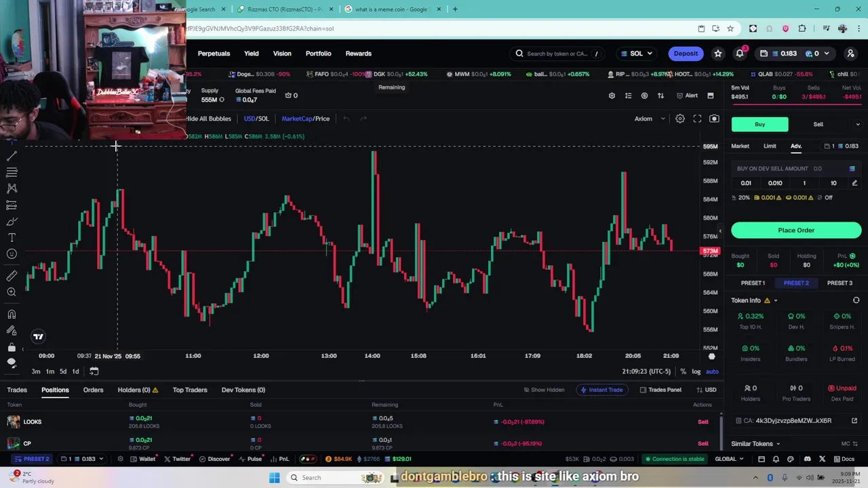Toggle percent scale on chart
Screen dimensions: 868x488
683,371
